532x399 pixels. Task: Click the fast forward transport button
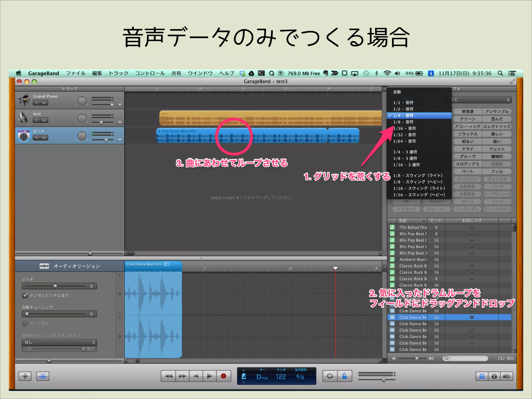click(182, 376)
